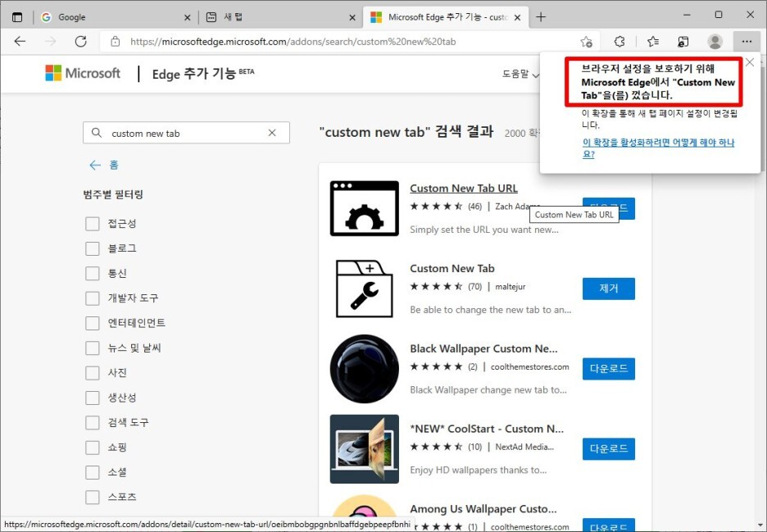Focus the custom new tab search field

coord(186,133)
